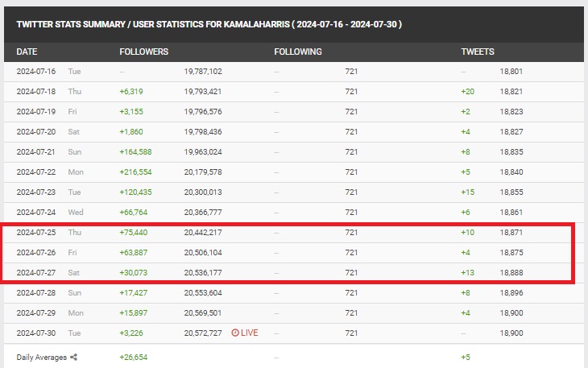Image resolution: width=588 pixels, height=368 pixels.
Task: Click date 2024-07-27
Action: coord(36,273)
